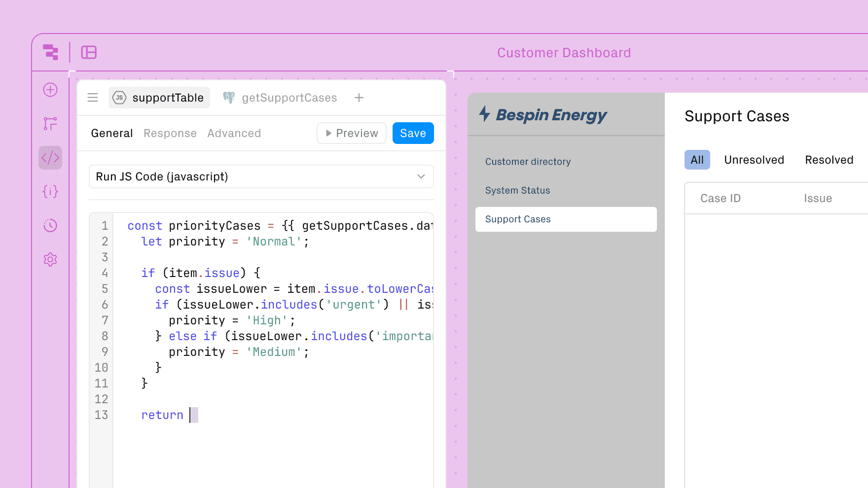
Task: Open the Run JS Code dropdown
Action: click(261, 176)
